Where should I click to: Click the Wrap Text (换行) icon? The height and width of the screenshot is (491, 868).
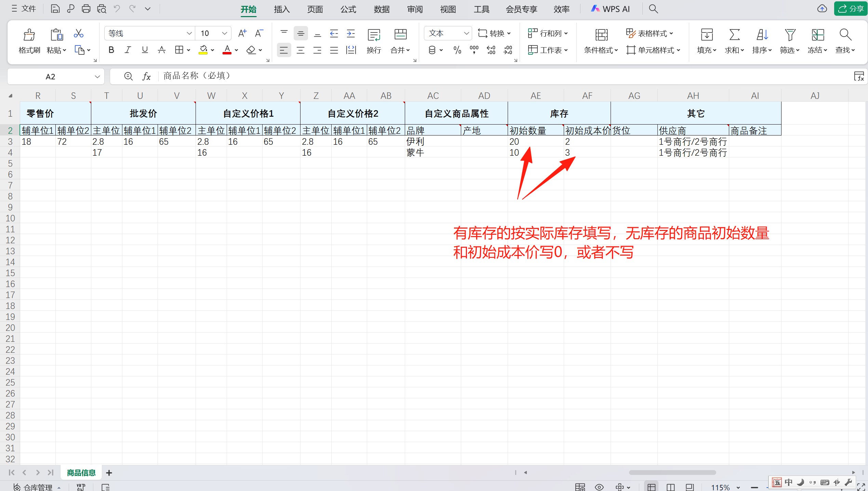pyautogui.click(x=374, y=35)
